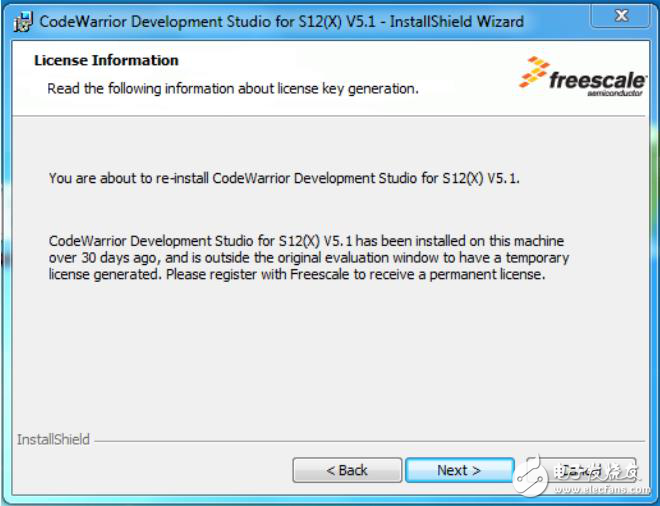Click the freescale wordmark text

[x=597, y=80]
